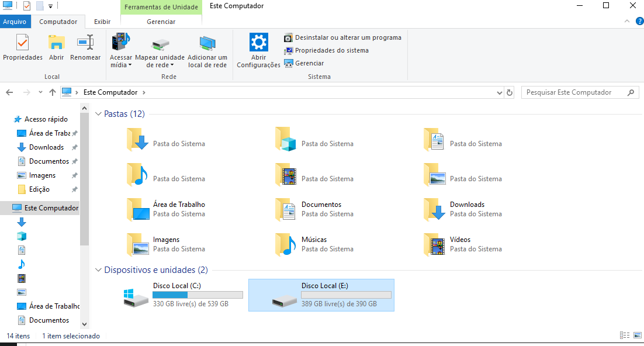Select the Disco Local (E:) drive
The image size is (644, 346).
tap(321, 295)
